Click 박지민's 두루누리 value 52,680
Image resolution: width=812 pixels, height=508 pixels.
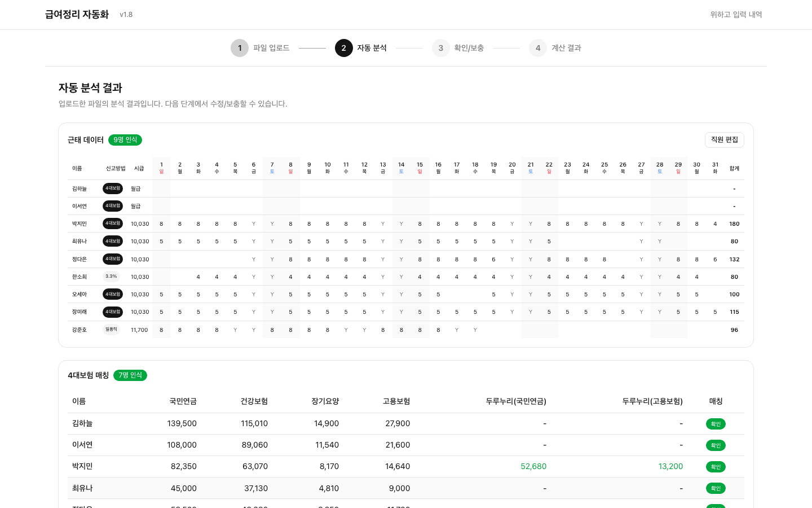(x=533, y=466)
